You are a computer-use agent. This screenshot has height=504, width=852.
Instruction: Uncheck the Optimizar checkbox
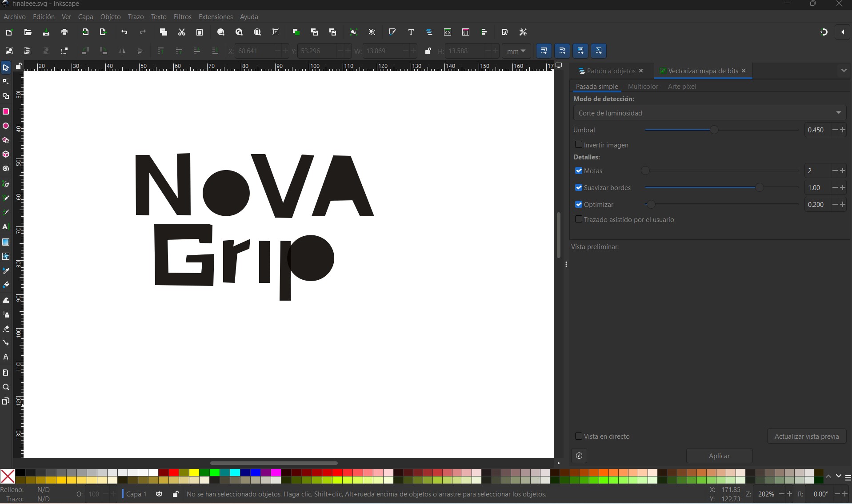click(579, 204)
